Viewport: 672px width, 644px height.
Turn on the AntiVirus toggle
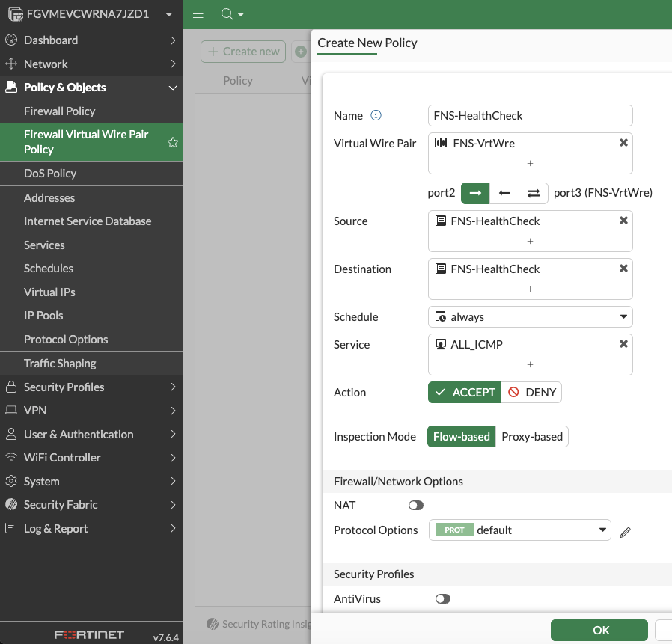click(443, 598)
